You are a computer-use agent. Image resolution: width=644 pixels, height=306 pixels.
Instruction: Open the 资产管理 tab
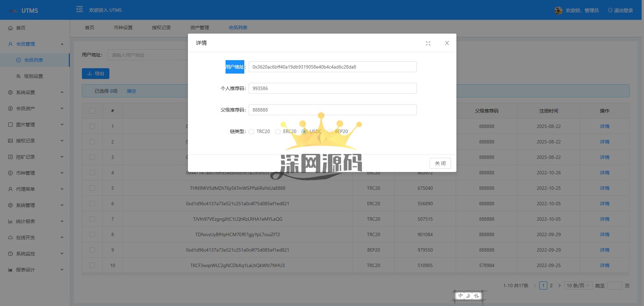[x=200, y=28]
